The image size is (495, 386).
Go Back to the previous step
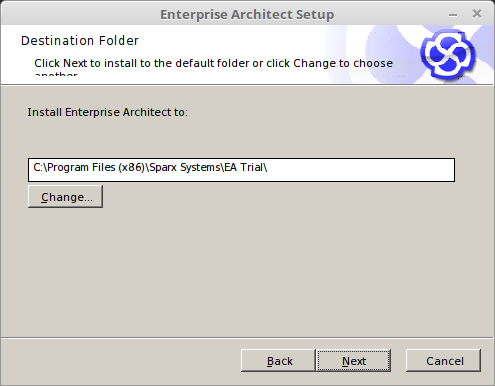point(278,361)
